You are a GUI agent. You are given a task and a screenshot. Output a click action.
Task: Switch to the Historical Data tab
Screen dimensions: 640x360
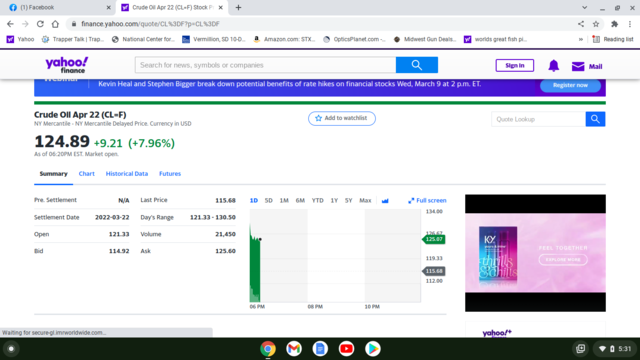[x=127, y=173]
